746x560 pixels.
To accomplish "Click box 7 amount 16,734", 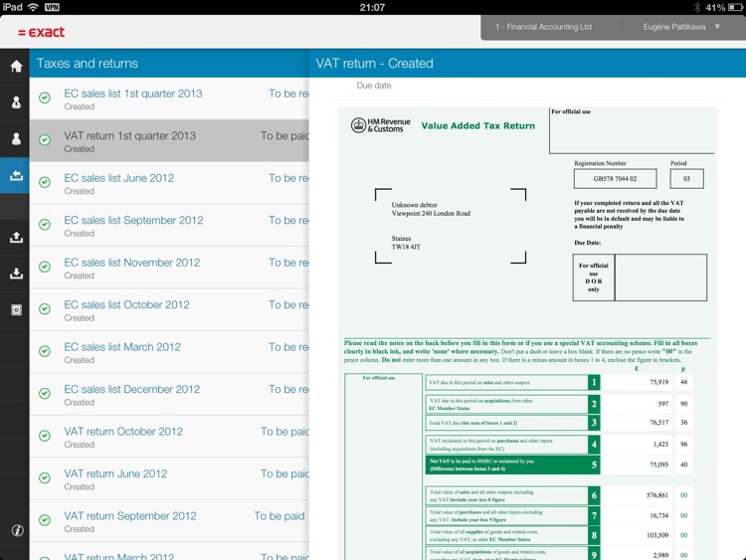I will [x=659, y=516].
